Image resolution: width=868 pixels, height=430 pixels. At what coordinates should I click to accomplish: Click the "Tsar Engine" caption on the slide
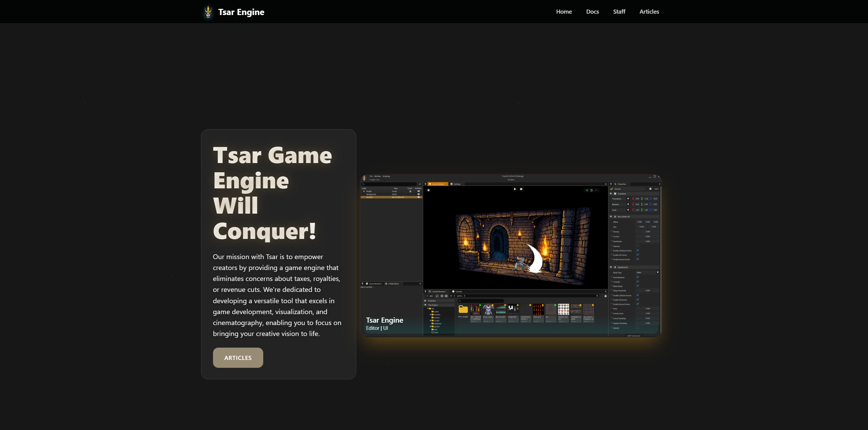point(385,320)
